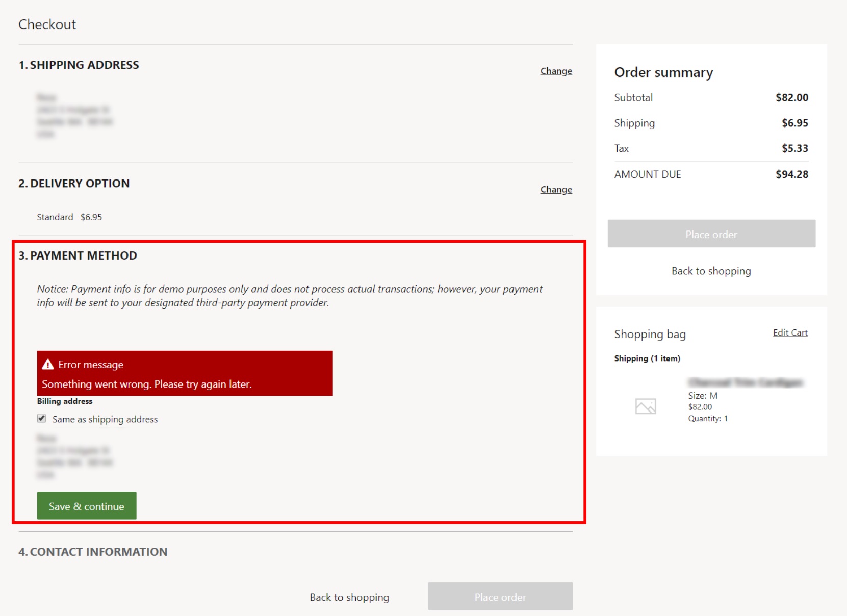Click the 'Something went wrong' error text
This screenshot has height=616, width=847.
(x=147, y=384)
